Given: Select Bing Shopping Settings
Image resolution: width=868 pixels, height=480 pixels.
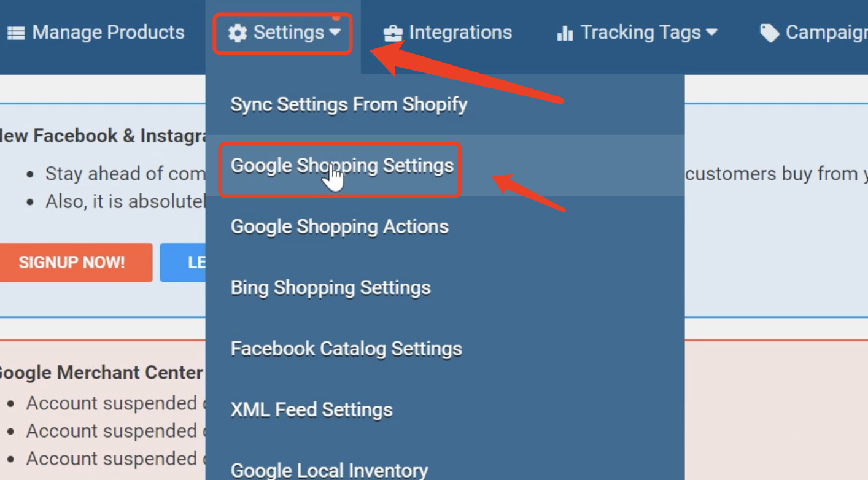Looking at the screenshot, I should tap(330, 287).
